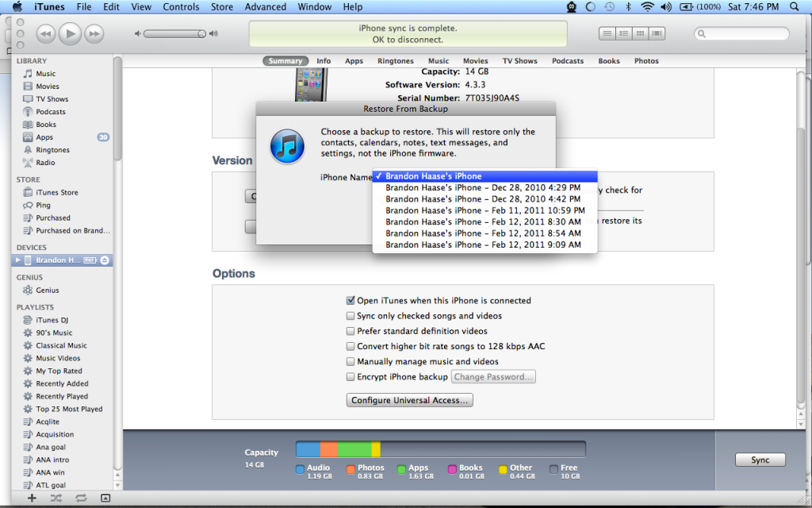Choose backup Feb 12, 2011 8:54 AM
This screenshot has width=812, height=508.
485,233
